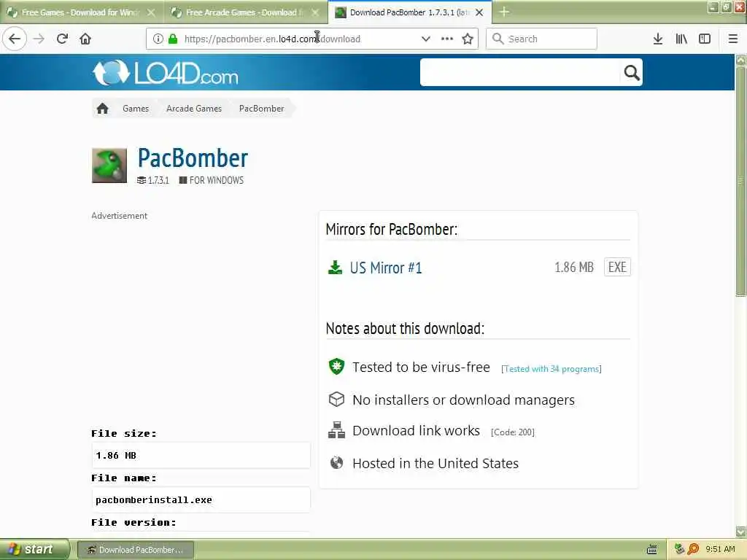Click the globe icon by Hosted in United States
The width and height of the screenshot is (747, 560).
[337, 463]
